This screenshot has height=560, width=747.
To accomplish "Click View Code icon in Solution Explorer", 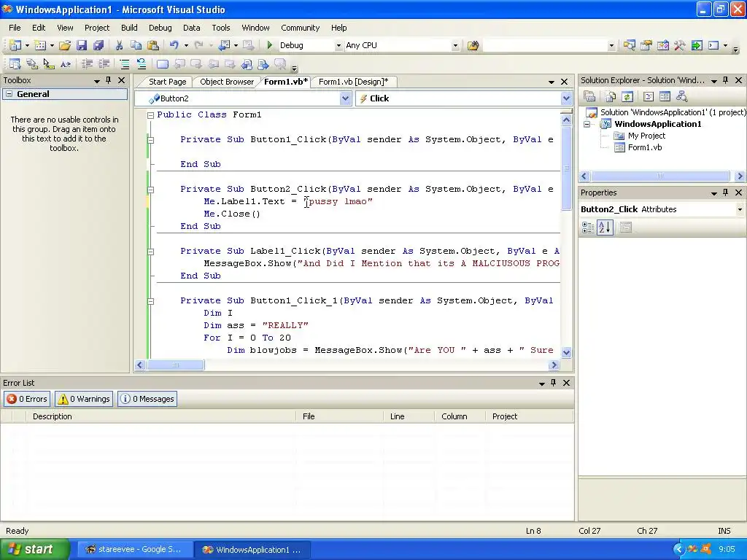I will [648, 97].
